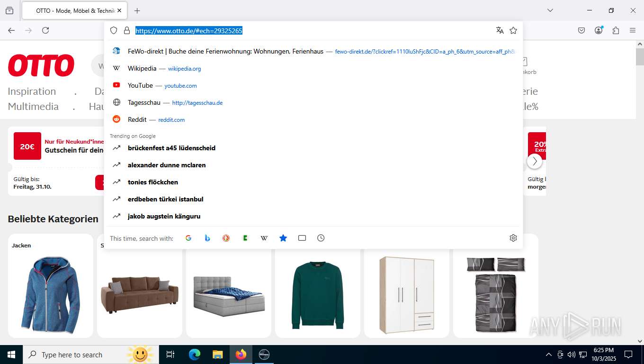Image resolution: width=644 pixels, height=364 pixels.
Task: Bookmark this page with the star
Action: coord(513,30)
